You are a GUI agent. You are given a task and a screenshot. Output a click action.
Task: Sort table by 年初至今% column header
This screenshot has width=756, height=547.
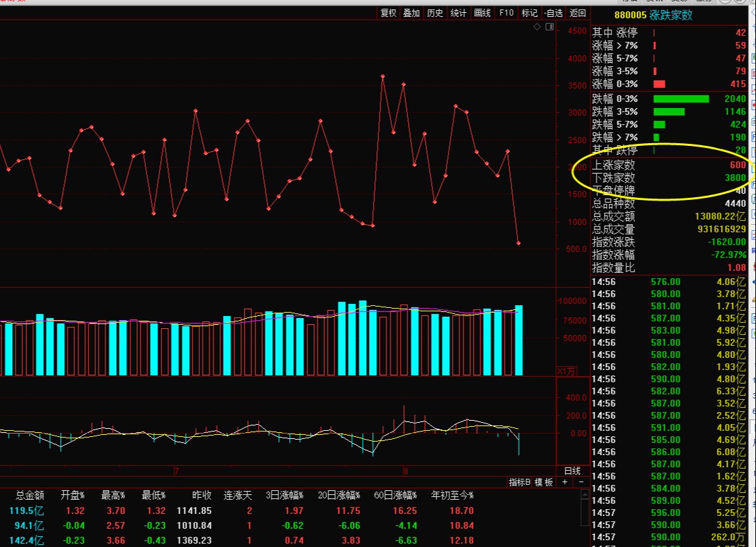pyautogui.click(x=452, y=495)
